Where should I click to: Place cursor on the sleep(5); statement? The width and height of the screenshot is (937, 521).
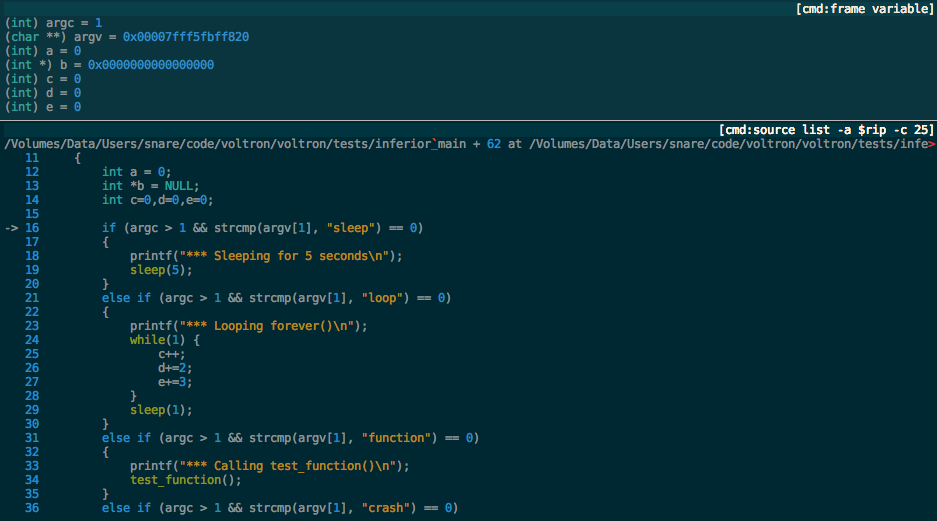pos(160,270)
